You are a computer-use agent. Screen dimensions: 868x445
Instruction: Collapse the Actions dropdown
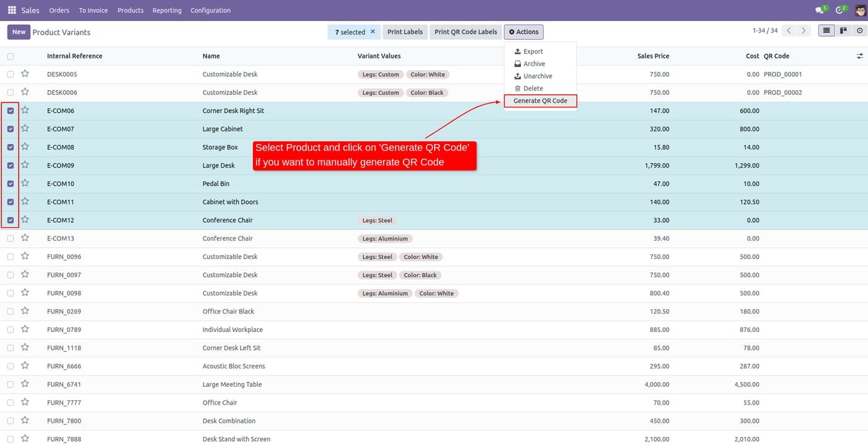(524, 32)
